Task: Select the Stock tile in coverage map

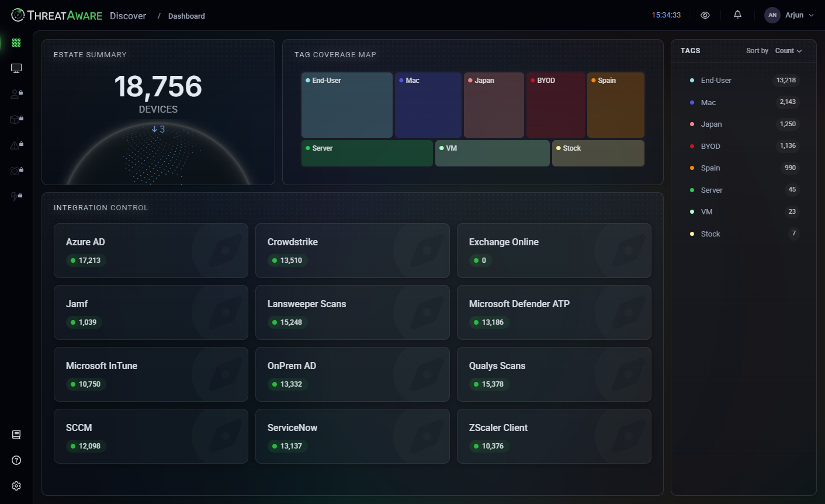Action: pos(598,153)
